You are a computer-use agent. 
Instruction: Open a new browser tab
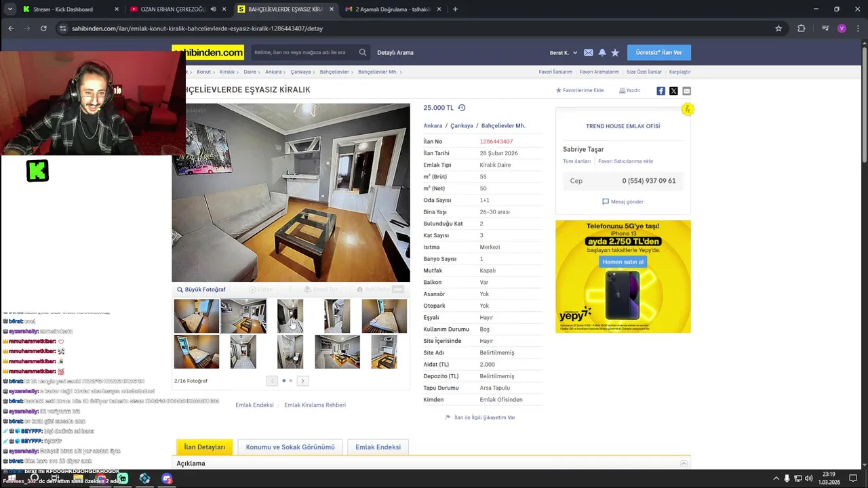coord(455,9)
